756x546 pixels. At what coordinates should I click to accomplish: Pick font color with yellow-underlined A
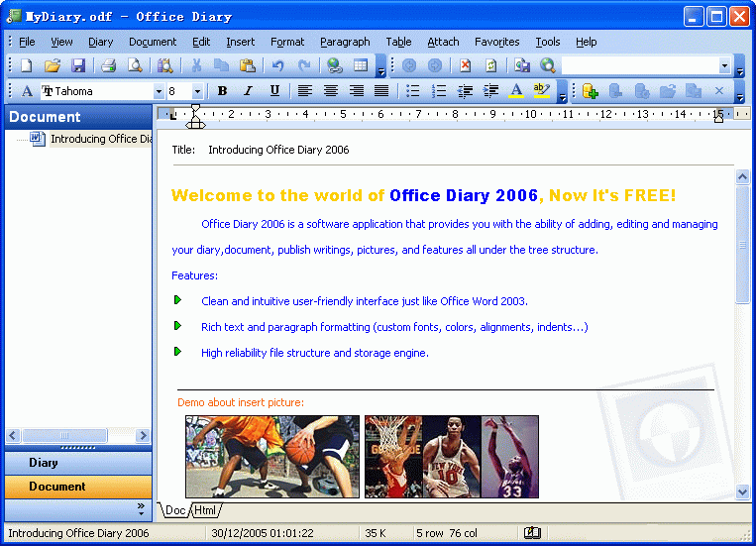tap(516, 91)
